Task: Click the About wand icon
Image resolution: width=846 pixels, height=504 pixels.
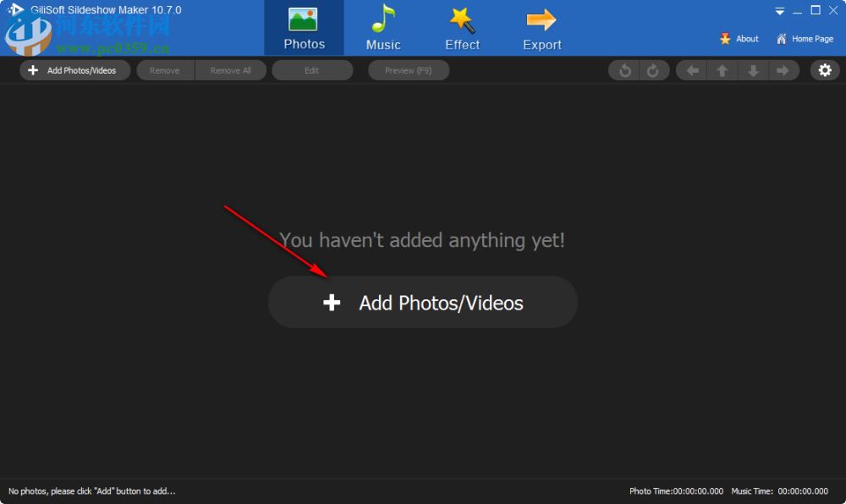Action: (x=725, y=38)
